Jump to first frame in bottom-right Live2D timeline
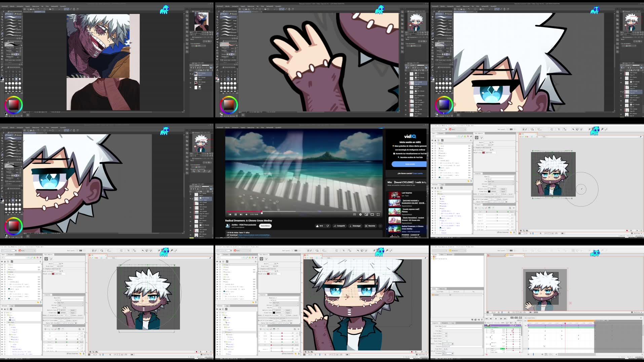Image resolution: width=644 pixels, height=362 pixels. [487, 319]
